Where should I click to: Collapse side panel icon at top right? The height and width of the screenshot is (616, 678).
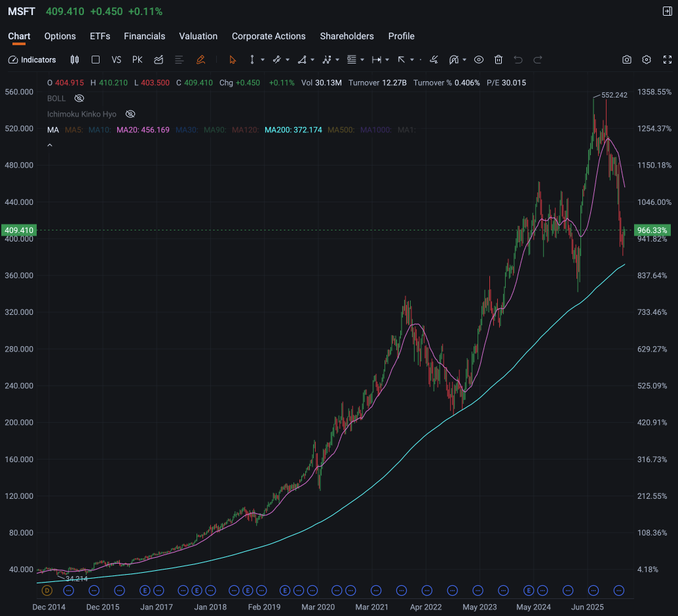[x=667, y=11]
